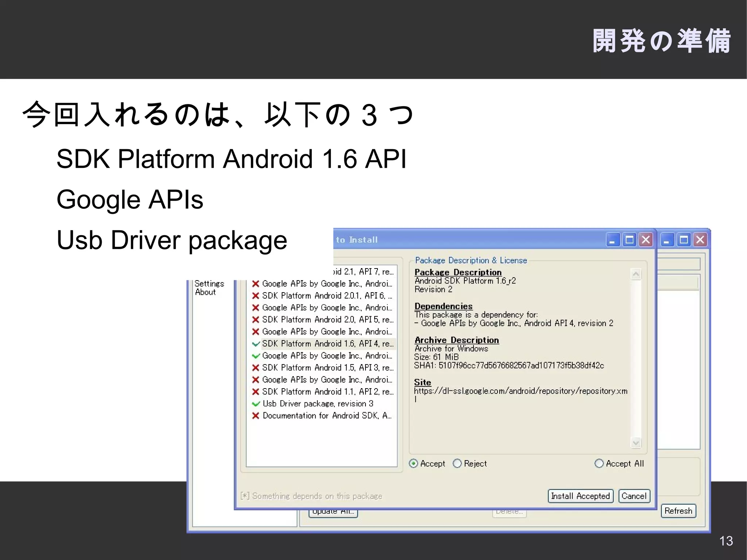Select Usb Driver package, revision 3 entry
The width and height of the screenshot is (747, 560).
[x=318, y=404]
